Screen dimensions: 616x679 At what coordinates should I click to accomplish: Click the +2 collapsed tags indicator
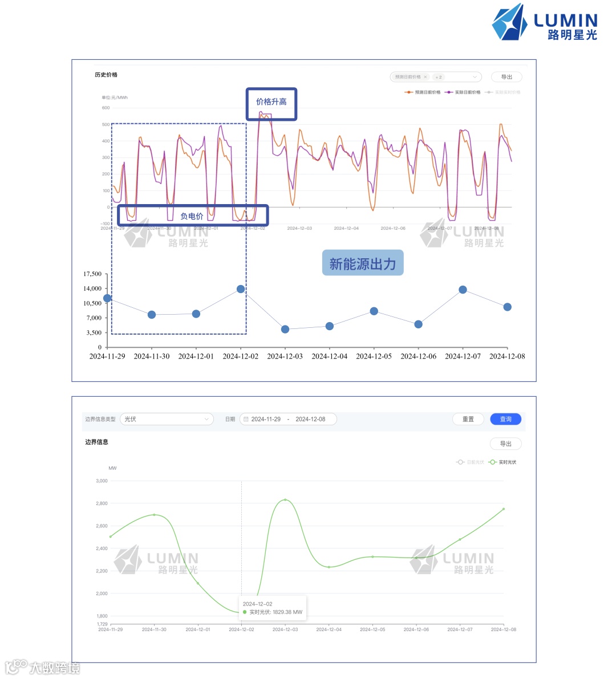point(439,77)
